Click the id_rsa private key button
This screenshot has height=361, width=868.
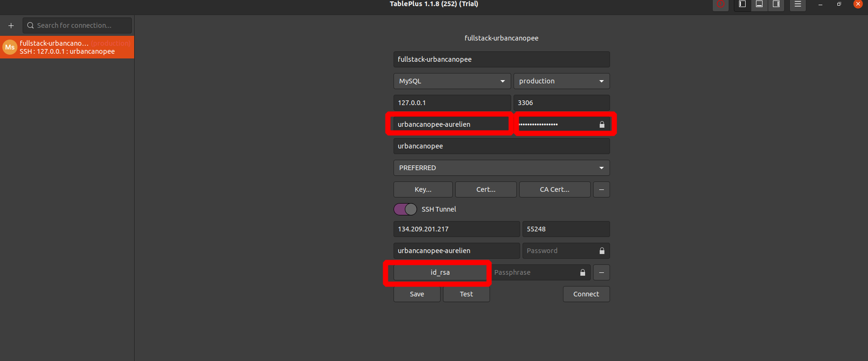(x=440, y=272)
